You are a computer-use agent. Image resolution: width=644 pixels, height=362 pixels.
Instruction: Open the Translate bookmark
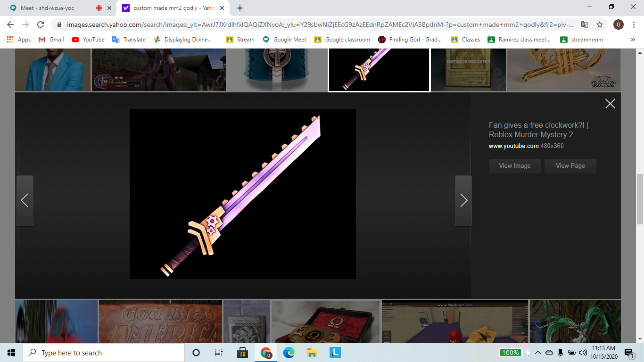click(x=129, y=40)
